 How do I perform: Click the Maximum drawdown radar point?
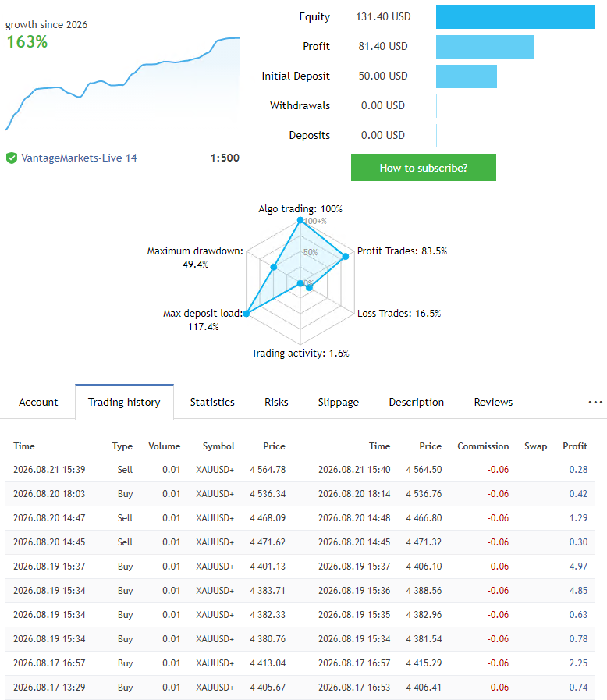274,267
